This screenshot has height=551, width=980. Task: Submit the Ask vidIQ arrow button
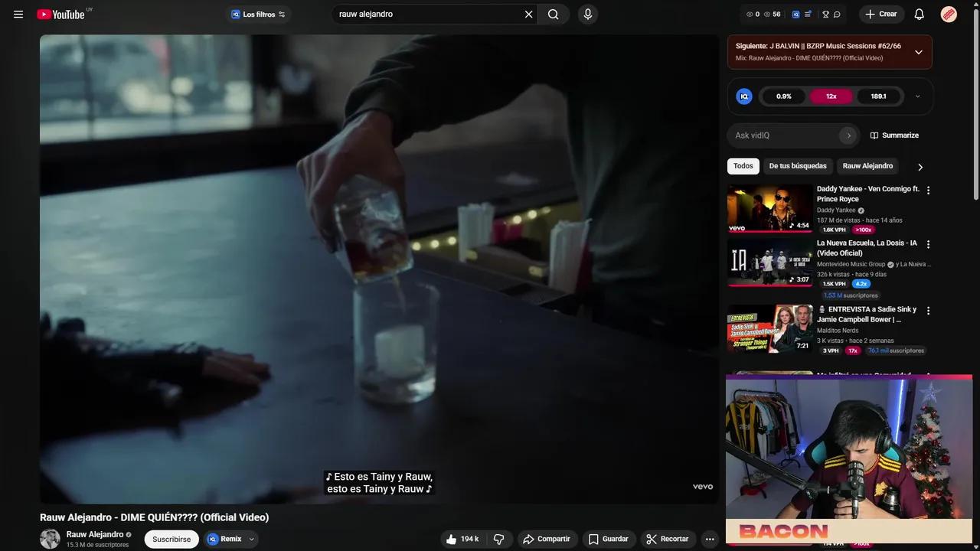point(848,135)
